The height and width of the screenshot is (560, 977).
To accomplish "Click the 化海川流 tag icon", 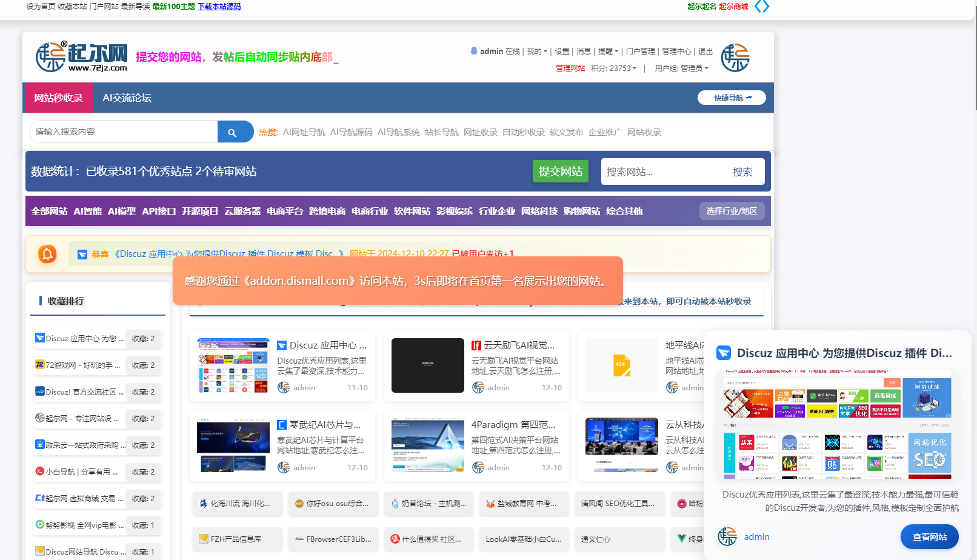I will pos(204,504).
